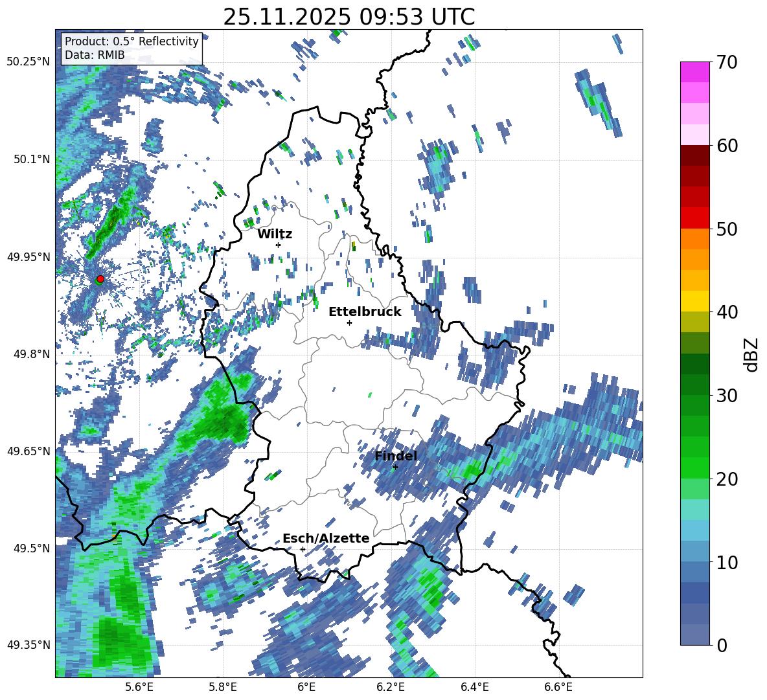Click the dBZ colorbar axis label
The width and height of the screenshot is (767, 700).
752,355
